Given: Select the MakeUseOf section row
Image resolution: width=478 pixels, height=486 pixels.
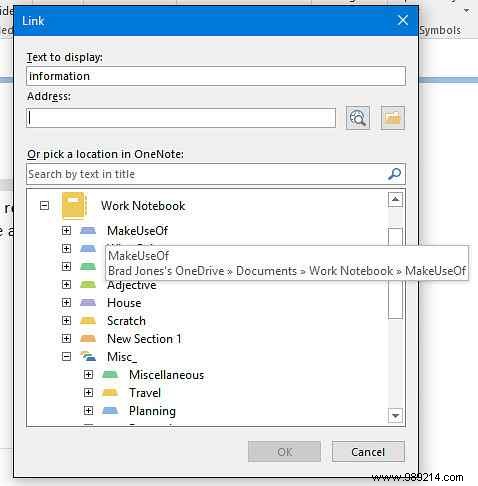Looking at the screenshot, I should (x=137, y=231).
